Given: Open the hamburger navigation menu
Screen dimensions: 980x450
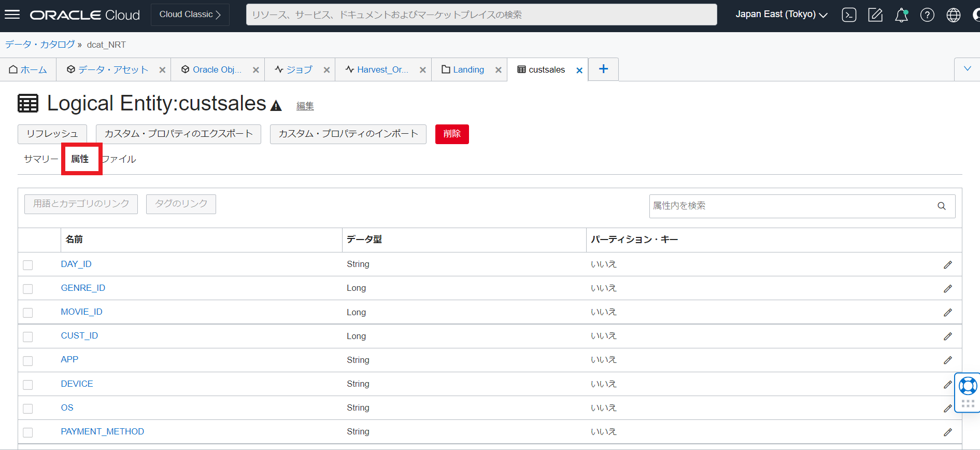Looking at the screenshot, I should 12,15.
